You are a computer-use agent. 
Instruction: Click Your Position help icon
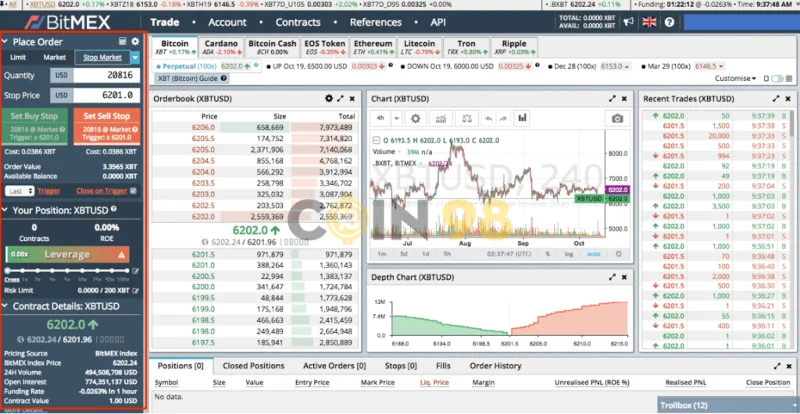(x=113, y=209)
